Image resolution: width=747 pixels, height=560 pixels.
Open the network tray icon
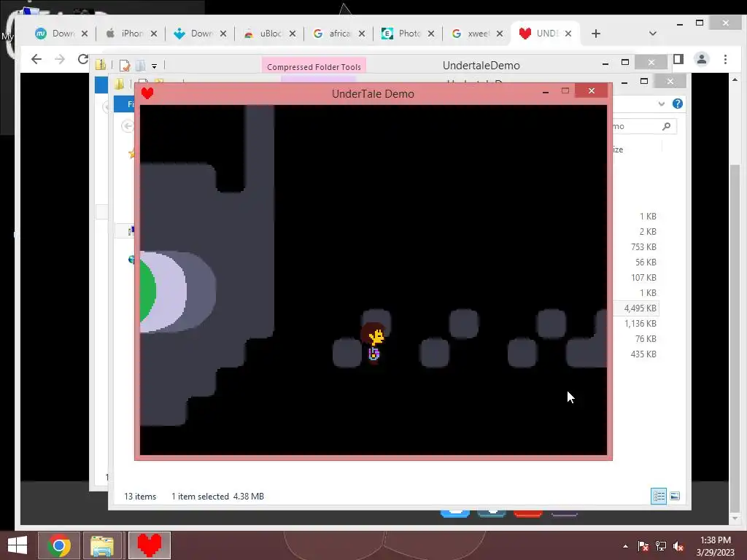point(661,546)
